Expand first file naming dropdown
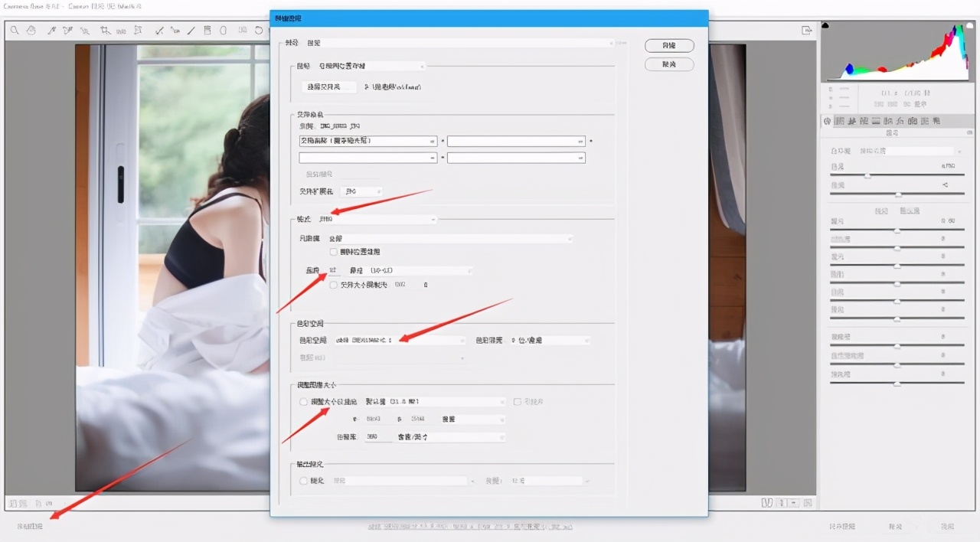Screen dimensions: 980x542 (368, 141)
